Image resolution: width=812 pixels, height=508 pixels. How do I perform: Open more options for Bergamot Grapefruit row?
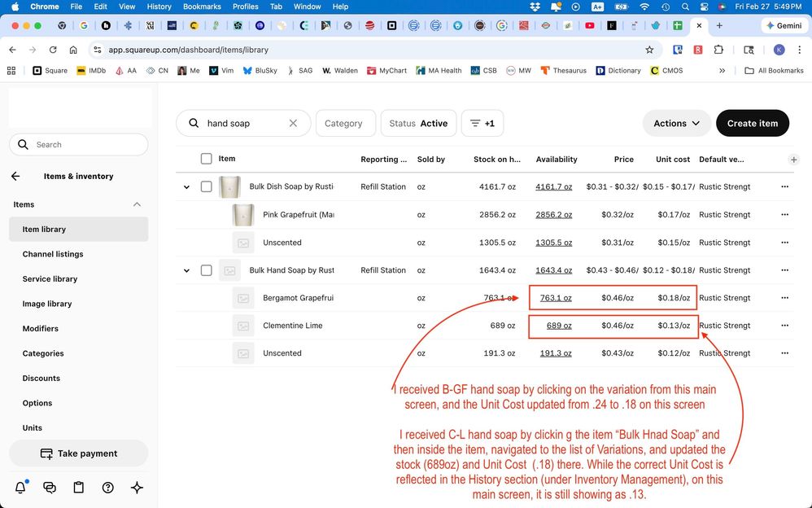[x=784, y=298]
